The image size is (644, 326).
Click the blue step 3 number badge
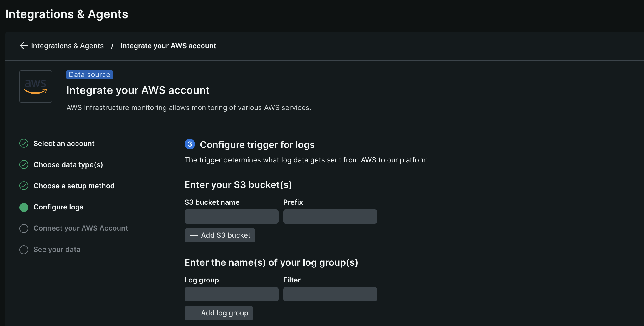tap(190, 144)
